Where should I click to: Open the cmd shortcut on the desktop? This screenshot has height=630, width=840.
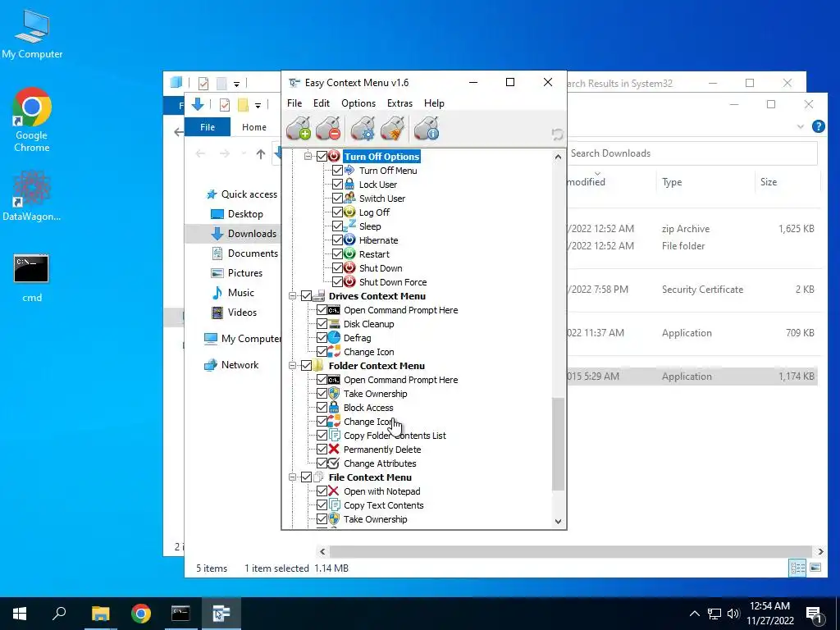tap(31, 277)
